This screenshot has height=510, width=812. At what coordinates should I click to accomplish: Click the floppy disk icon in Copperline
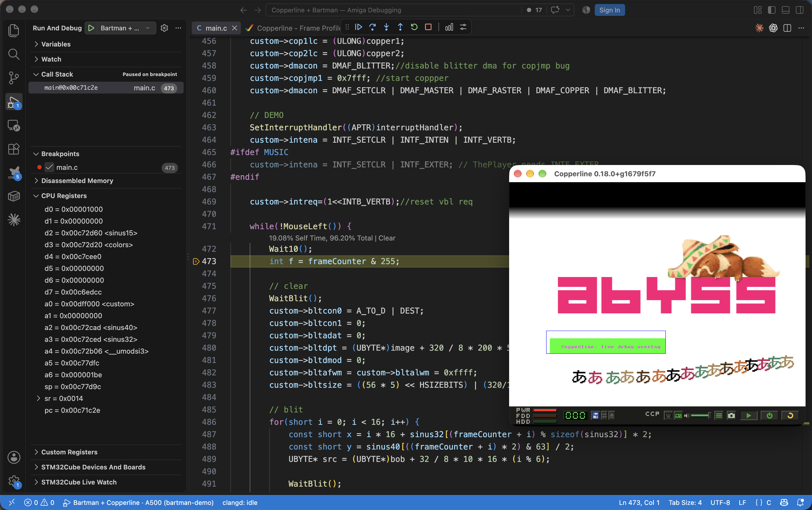pos(595,416)
